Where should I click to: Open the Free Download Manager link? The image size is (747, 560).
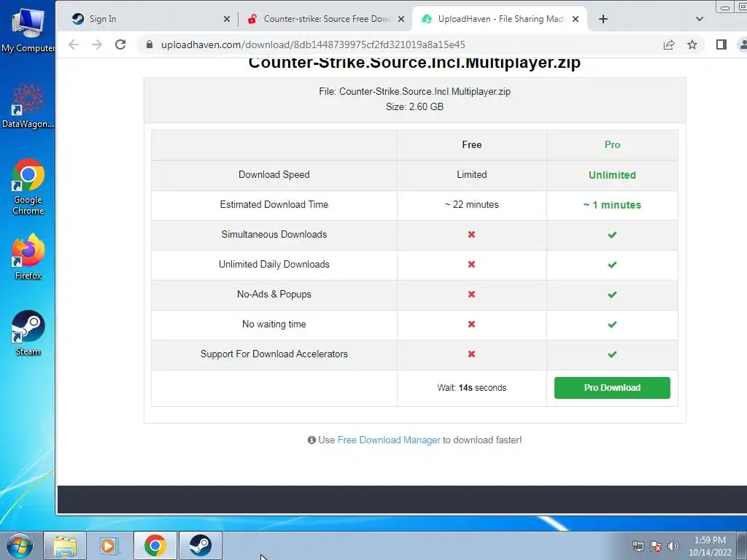pos(389,440)
